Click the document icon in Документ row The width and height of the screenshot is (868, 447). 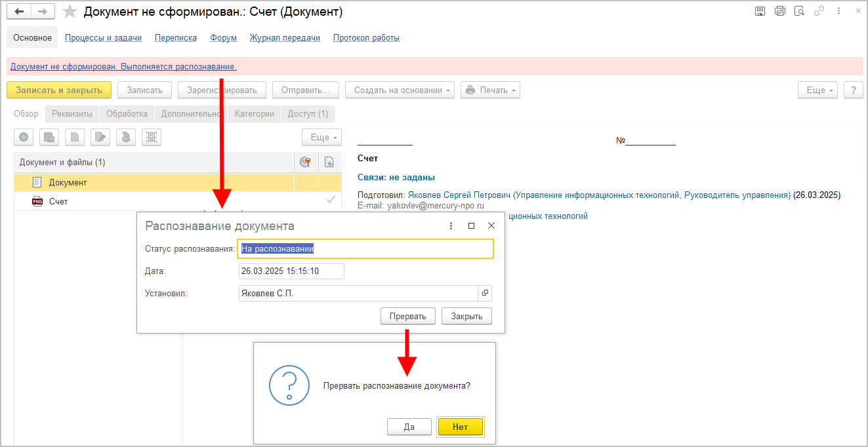[37, 182]
